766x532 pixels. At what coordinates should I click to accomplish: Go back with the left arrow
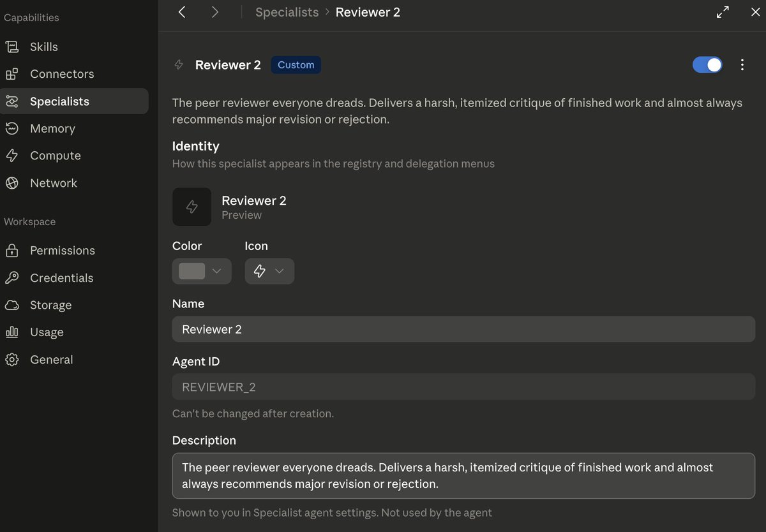182,12
